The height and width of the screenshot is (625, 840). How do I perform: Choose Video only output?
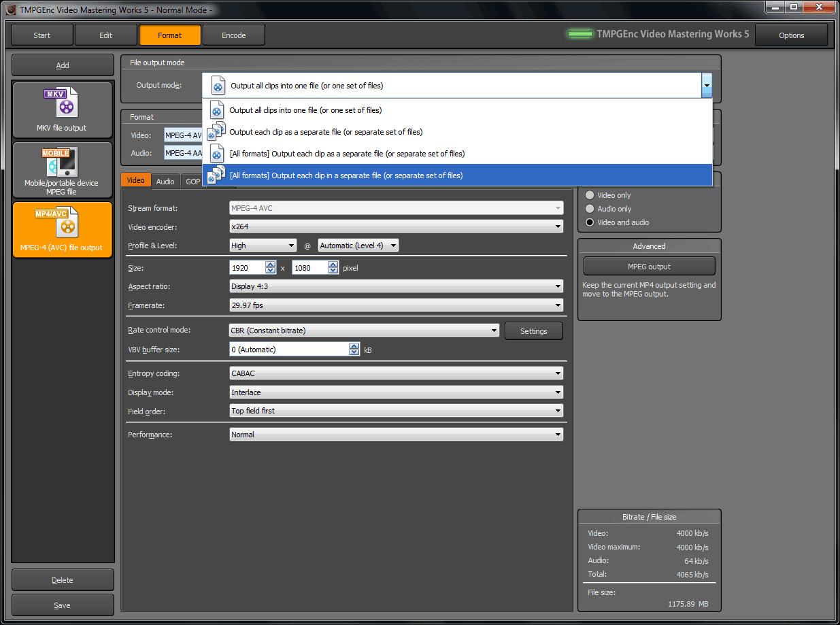point(588,195)
